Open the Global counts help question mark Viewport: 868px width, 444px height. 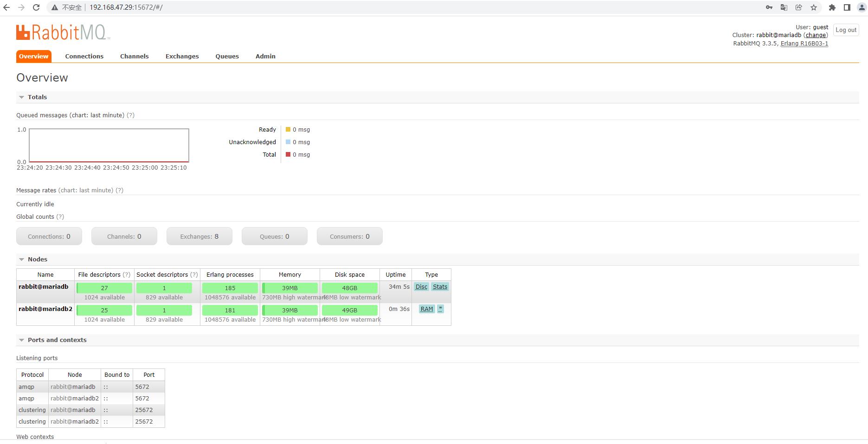(x=60, y=217)
